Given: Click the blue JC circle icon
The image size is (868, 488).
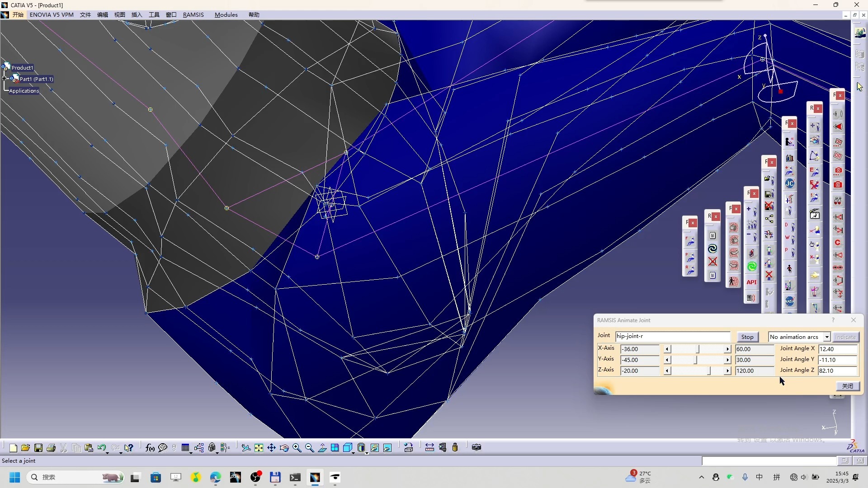Looking at the screenshot, I should (x=789, y=183).
